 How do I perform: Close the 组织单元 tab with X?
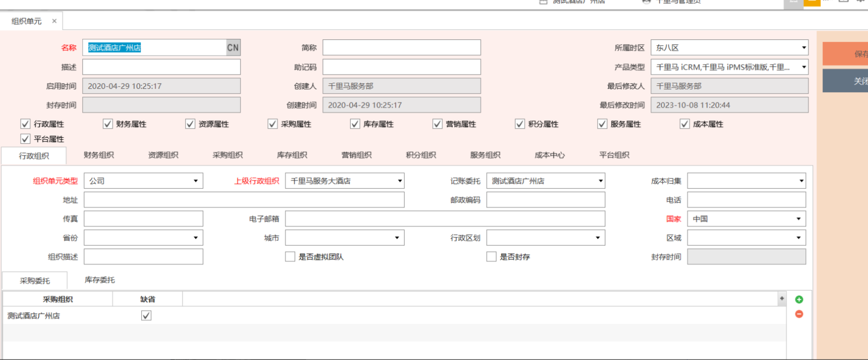(x=54, y=21)
